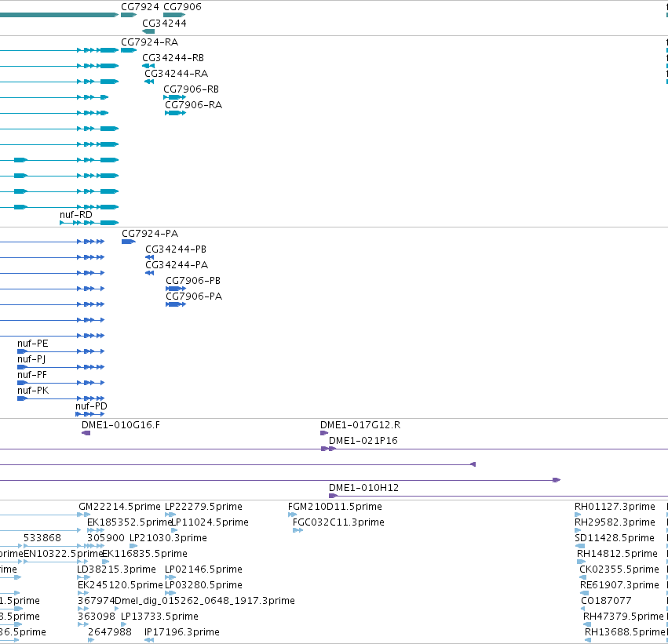Select EST SD11428.5prime
Viewport: 668px width, 644px height.
click(x=580, y=546)
